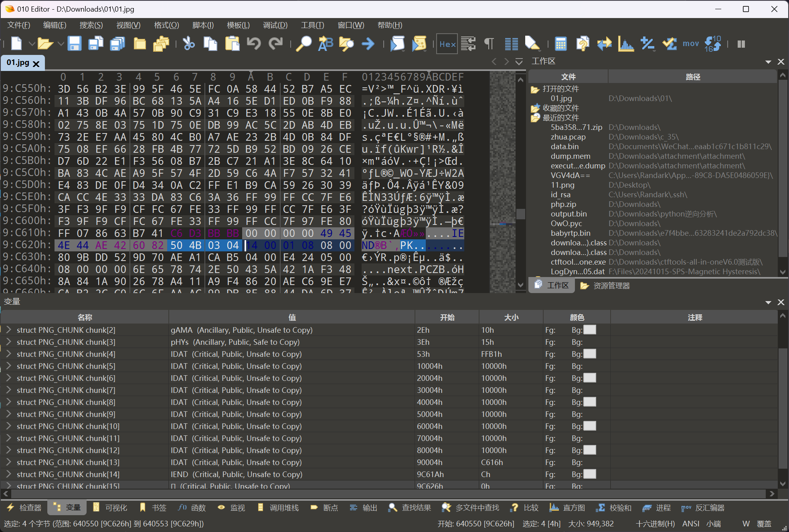The width and height of the screenshot is (789, 532).
Task: Switch to 检查器 bottom tab
Action: point(24,508)
